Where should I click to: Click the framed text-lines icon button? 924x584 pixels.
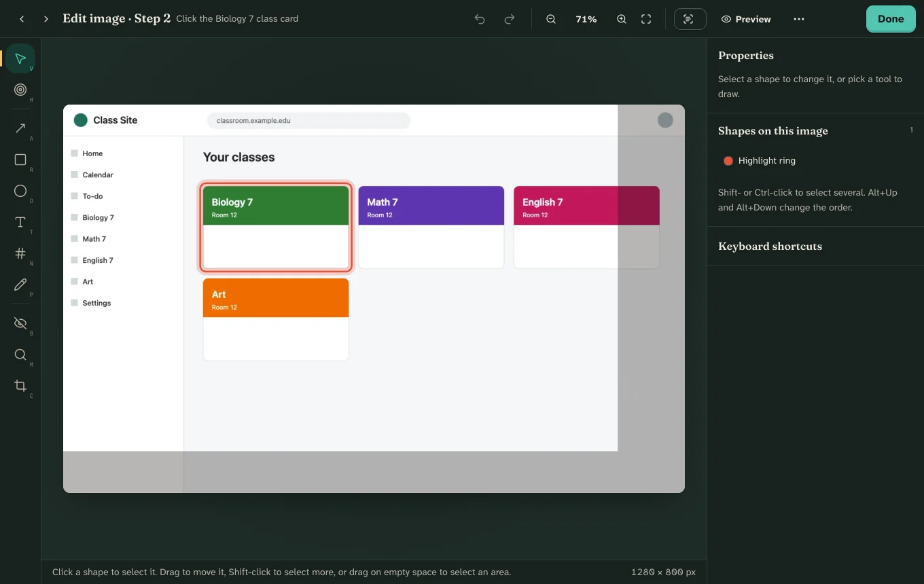tap(690, 19)
